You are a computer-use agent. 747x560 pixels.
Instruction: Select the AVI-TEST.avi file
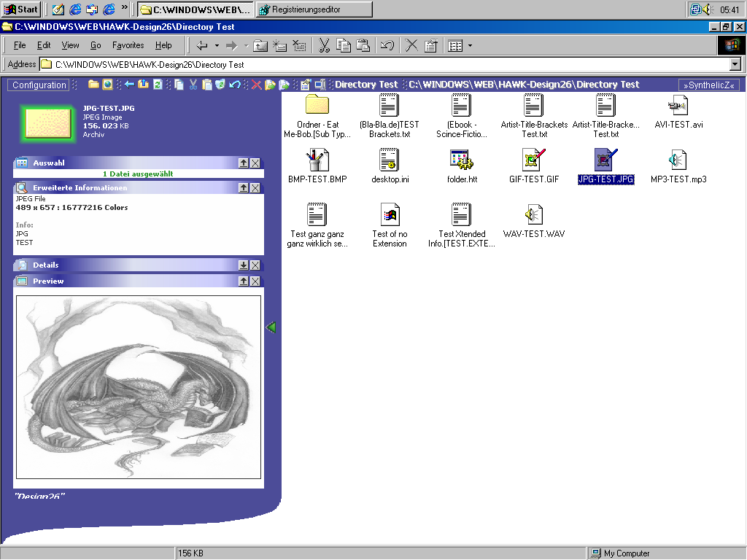678,112
